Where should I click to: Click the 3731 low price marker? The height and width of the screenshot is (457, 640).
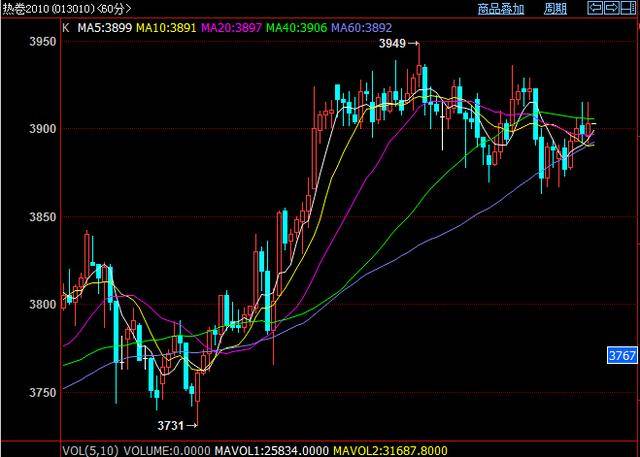point(172,425)
